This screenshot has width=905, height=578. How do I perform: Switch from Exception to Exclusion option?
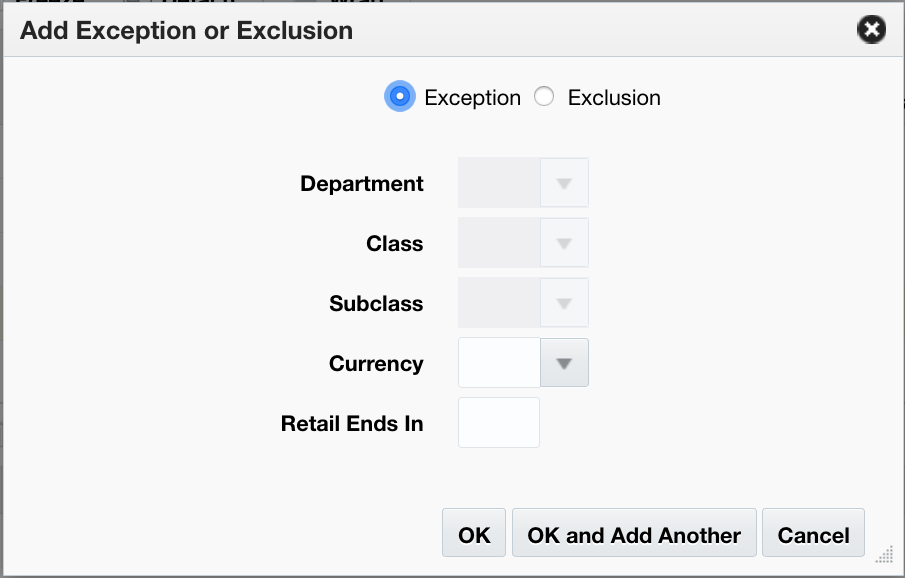543,96
